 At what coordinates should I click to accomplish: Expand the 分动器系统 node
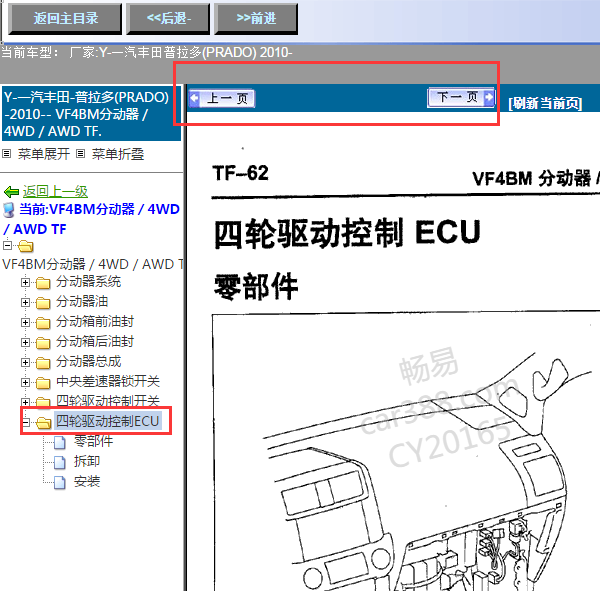click(25, 282)
